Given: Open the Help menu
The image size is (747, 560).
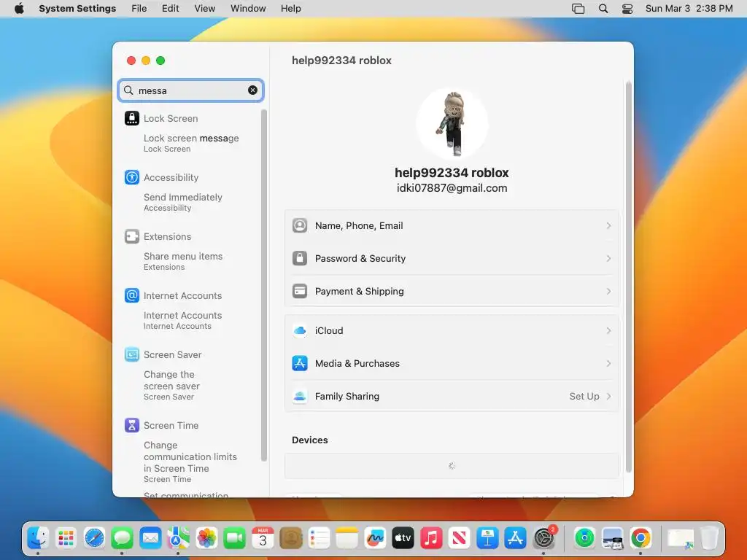Looking at the screenshot, I should click(x=290, y=9).
